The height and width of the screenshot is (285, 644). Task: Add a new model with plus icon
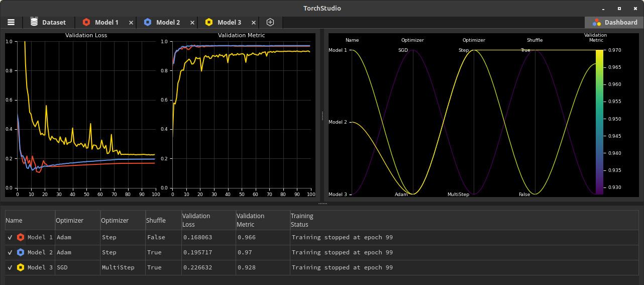coord(270,22)
